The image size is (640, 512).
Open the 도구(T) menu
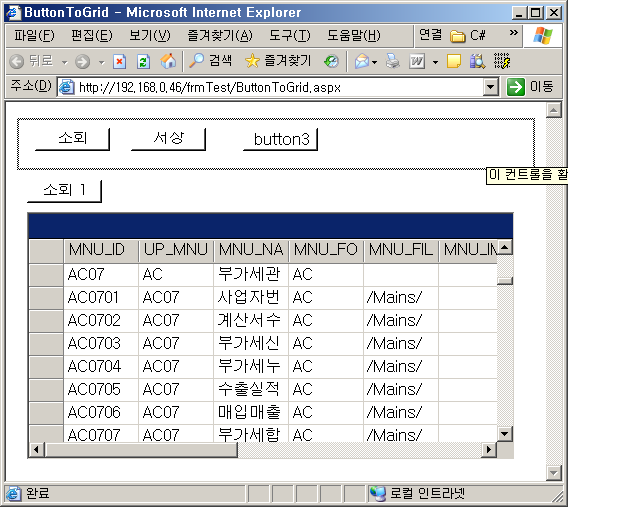pyautogui.click(x=289, y=35)
